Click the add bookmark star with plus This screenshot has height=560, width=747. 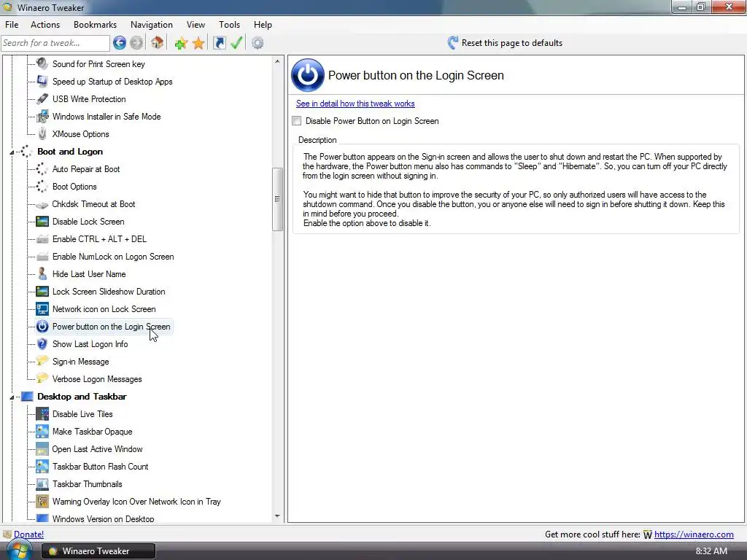click(x=181, y=43)
